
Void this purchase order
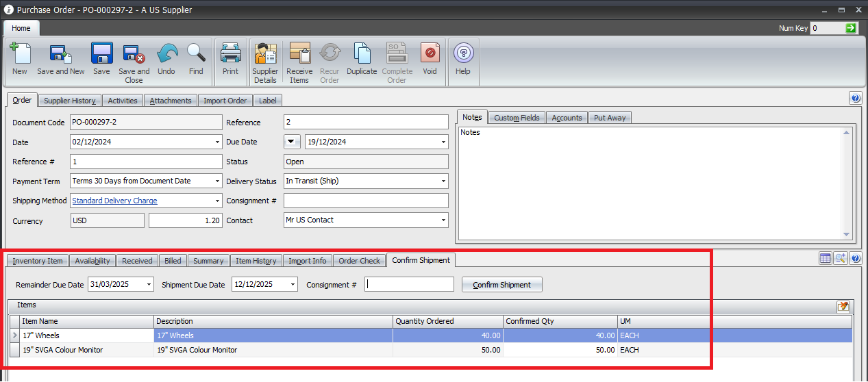coord(430,54)
